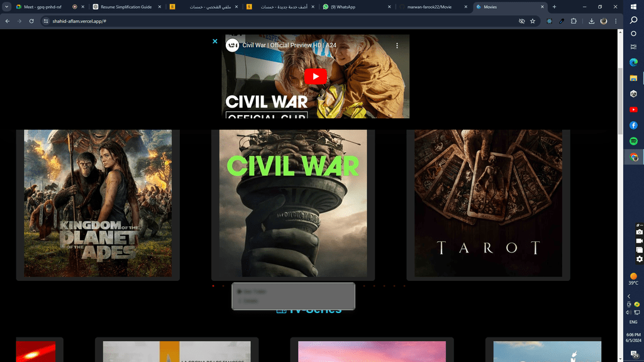
Task: Click third-party cookies blocked eye icon
Action: point(521,21)
